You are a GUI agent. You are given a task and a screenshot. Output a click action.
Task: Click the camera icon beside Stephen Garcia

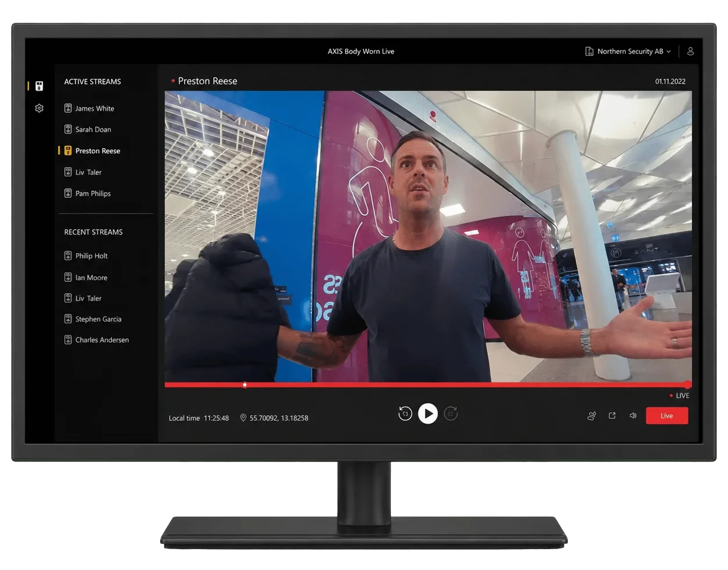[68, 319]
